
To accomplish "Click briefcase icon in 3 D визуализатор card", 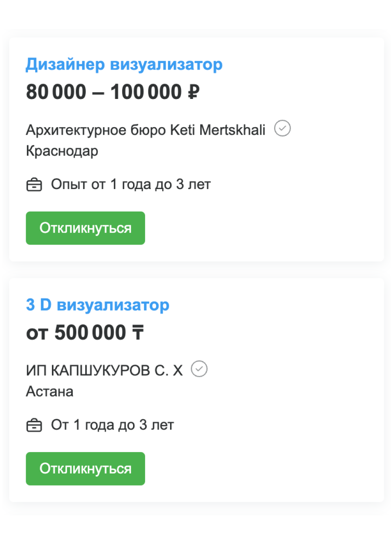I will pyautogui.click(x=34, y=425).
